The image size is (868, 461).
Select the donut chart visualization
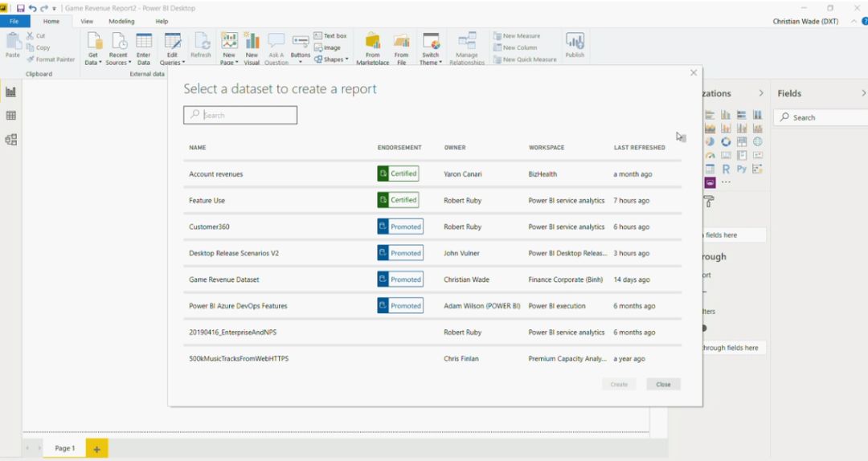(x=726, y=141)
